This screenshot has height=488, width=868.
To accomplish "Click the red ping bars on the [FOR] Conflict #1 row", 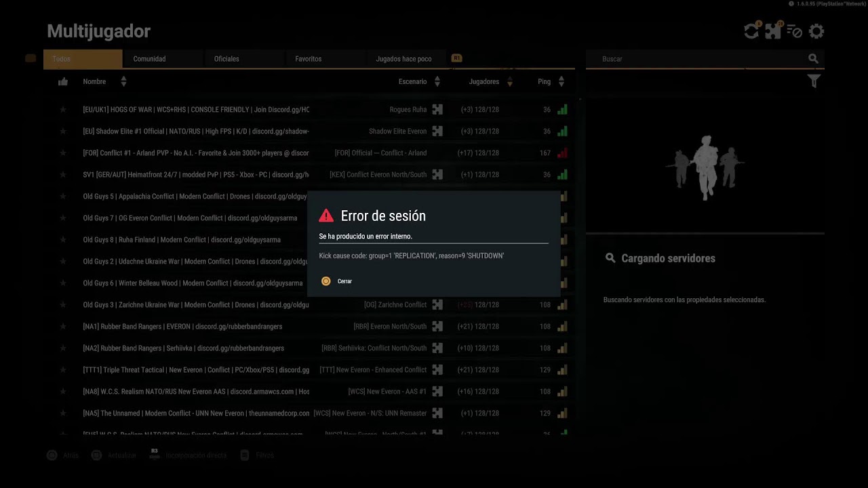I will pyautogui.click(x=562, y=152).
